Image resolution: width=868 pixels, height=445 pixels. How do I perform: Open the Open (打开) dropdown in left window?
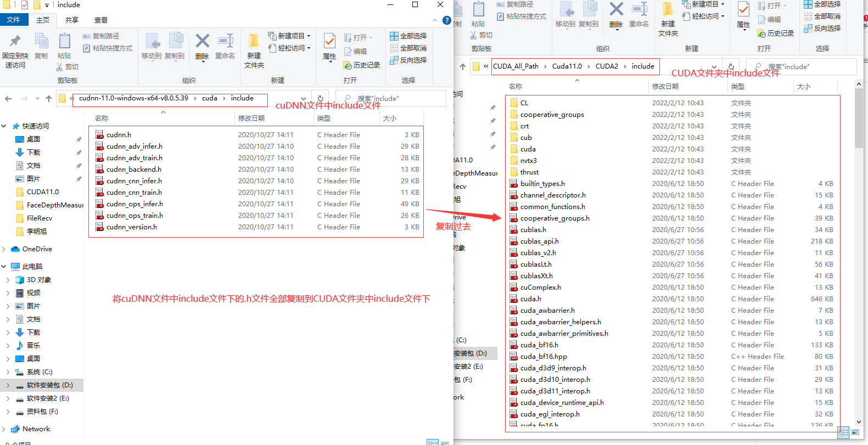(x=359, y=37)
